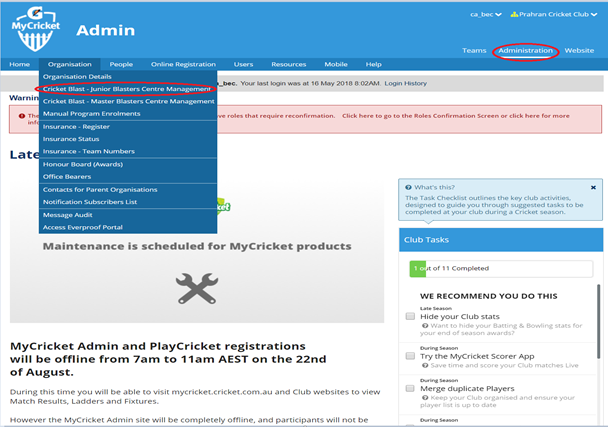Image resolution: width=608 pixels, height=427 pixels.
Task: Open the ca_bec user dropdown
Action: [x=486, y=14]
